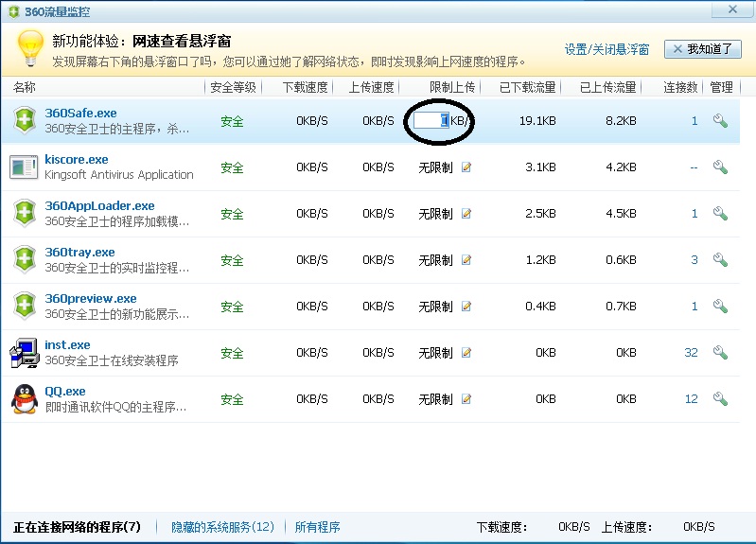Screen dimensions: 756x544
Task: Click the upload limit input for 360Safe.exe
Action: (x=431, y=120)
